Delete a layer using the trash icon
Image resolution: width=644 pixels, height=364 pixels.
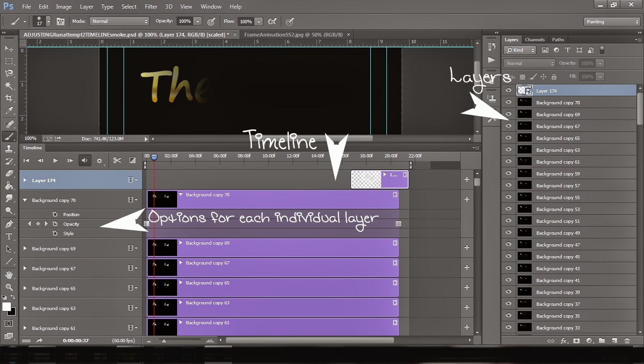pos(627,341)
